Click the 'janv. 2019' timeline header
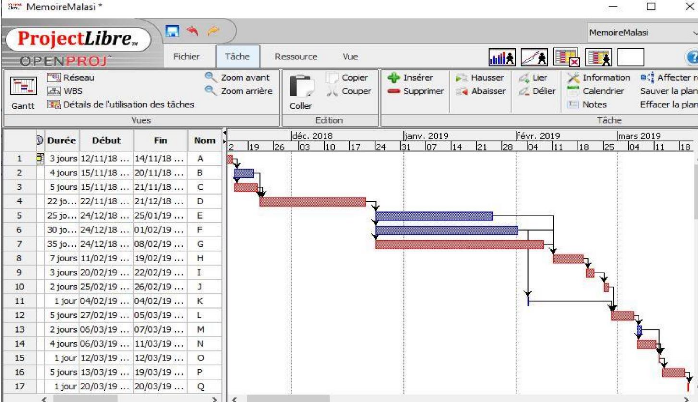The image size is (698, 402). click(426, 136)
